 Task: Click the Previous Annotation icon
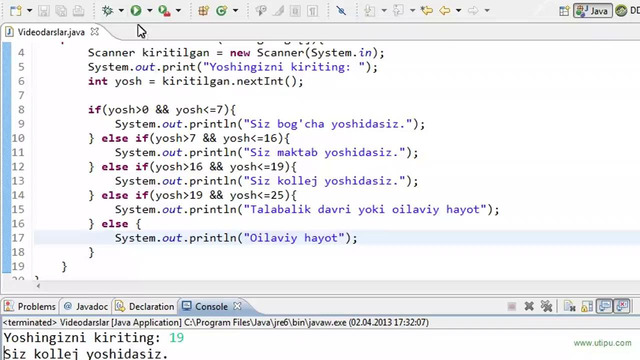point(398,11)
